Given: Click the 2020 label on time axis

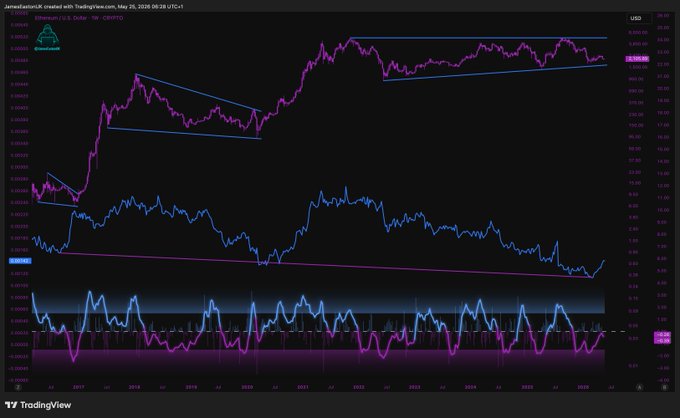Looking at the screenshot, I should point(247,387).
